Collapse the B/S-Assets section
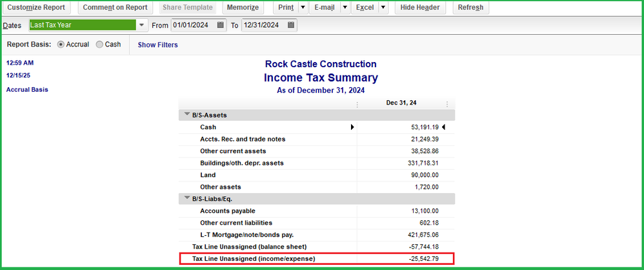The height and width of the screenshot is (270, 644). [187, 115]
